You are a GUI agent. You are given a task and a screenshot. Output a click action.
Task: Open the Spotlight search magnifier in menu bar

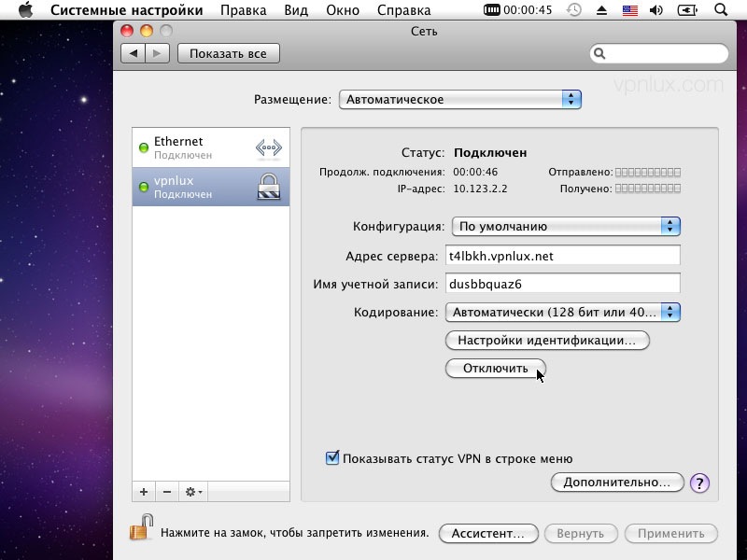coord(721,9)
